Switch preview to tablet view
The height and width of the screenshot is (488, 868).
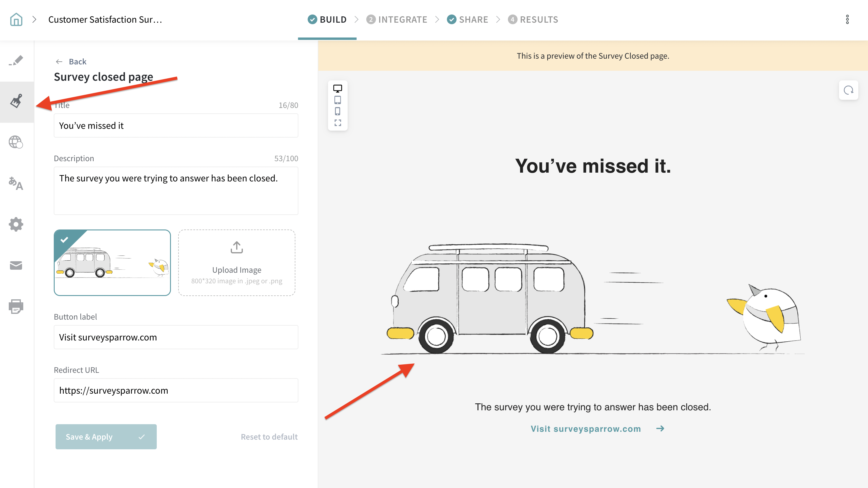[x=337, y=100]
